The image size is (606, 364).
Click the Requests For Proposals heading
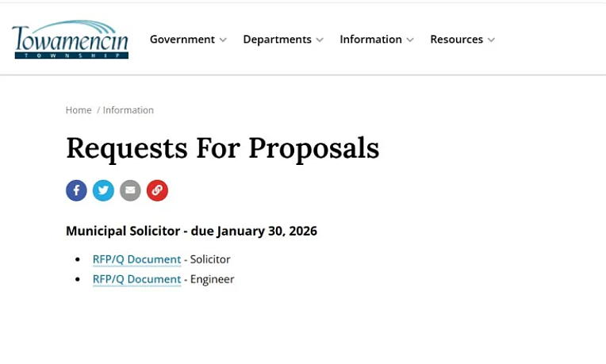point(222,148)
